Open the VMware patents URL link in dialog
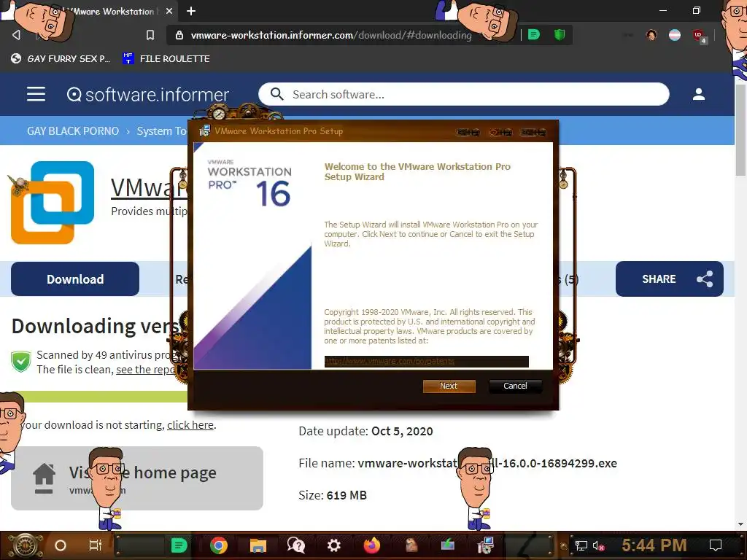The height and width of the screenshot is (560, 747). pos(390,362)
